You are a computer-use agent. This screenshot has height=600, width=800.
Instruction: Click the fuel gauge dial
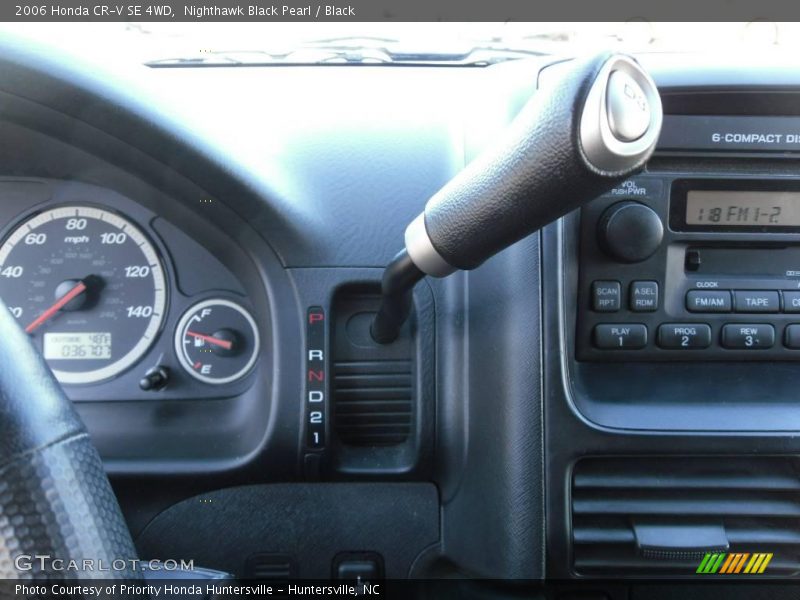coord(217,341)
